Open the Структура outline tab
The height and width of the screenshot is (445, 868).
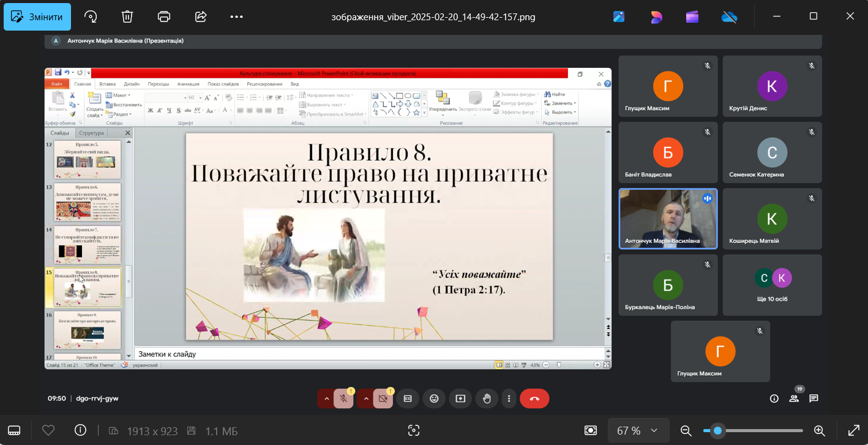(91, 133)
